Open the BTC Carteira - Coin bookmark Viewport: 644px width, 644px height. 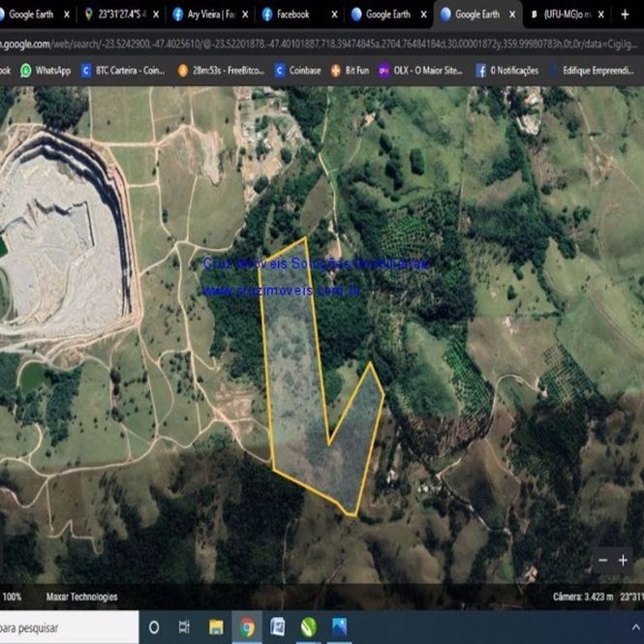123,71
